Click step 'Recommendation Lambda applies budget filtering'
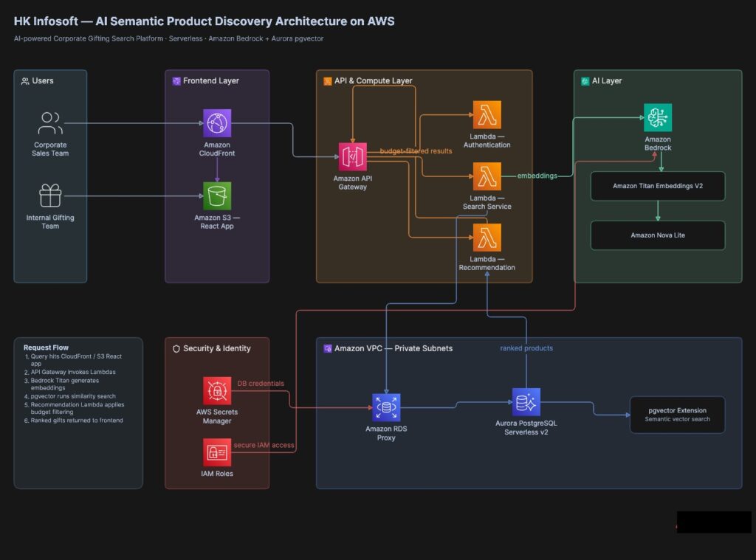The height and width of the screenshot is (560, 756). (x=75, y=408)
